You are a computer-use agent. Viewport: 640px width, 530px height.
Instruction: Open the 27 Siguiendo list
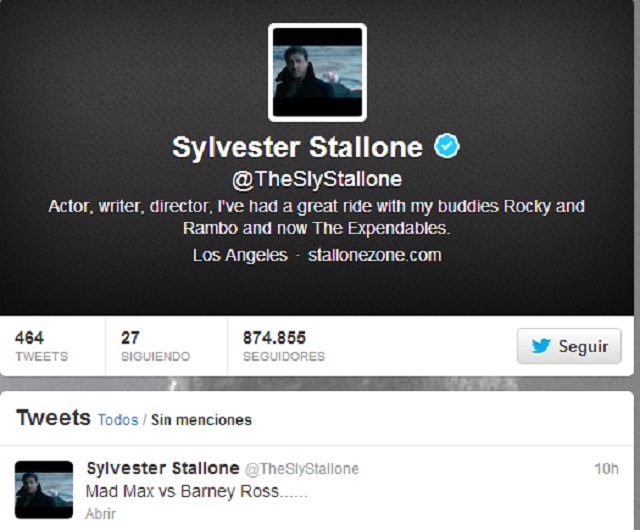coord(156,346)
